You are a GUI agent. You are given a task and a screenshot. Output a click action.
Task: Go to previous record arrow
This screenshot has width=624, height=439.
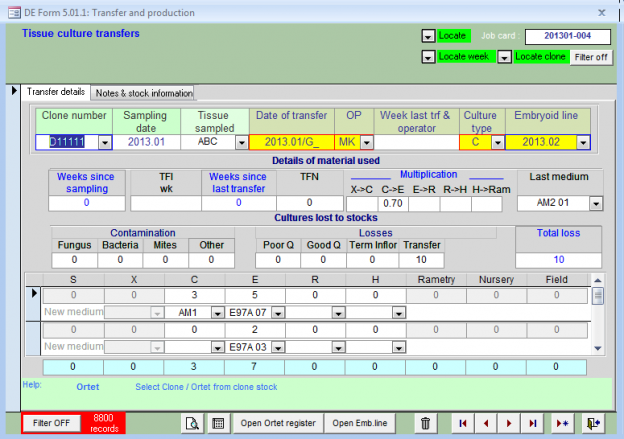point(486,423)
